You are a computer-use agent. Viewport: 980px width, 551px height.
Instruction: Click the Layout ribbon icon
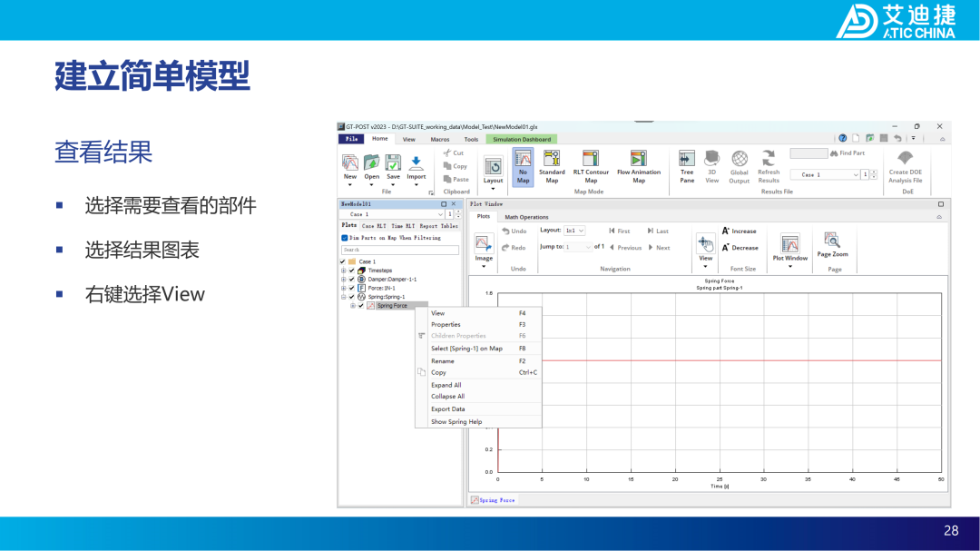(x=493, y=166)
